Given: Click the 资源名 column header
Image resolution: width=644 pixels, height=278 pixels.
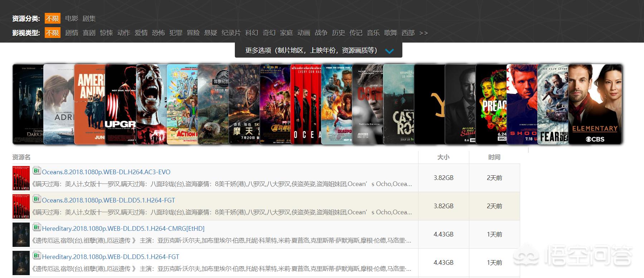Looking at the screenshot, I should click(x=21, y=157).
